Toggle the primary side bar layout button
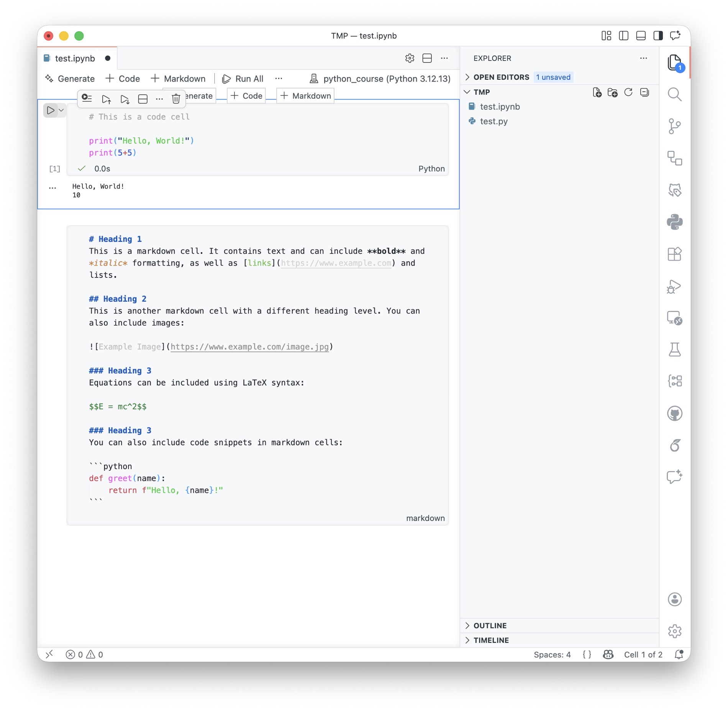The height and width of the screenshot is (711, 728). 623,36
